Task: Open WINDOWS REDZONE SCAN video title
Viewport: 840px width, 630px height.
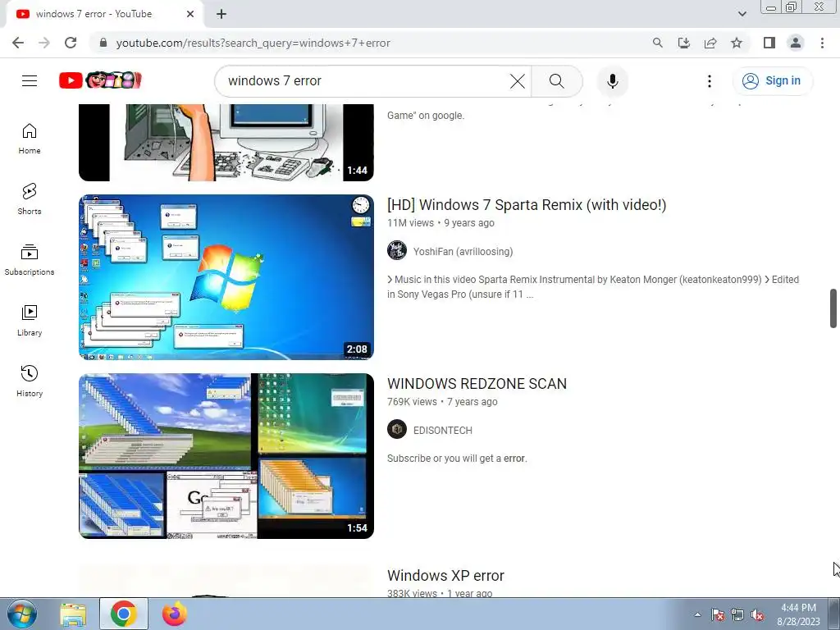Action: [x=477, y=384]
